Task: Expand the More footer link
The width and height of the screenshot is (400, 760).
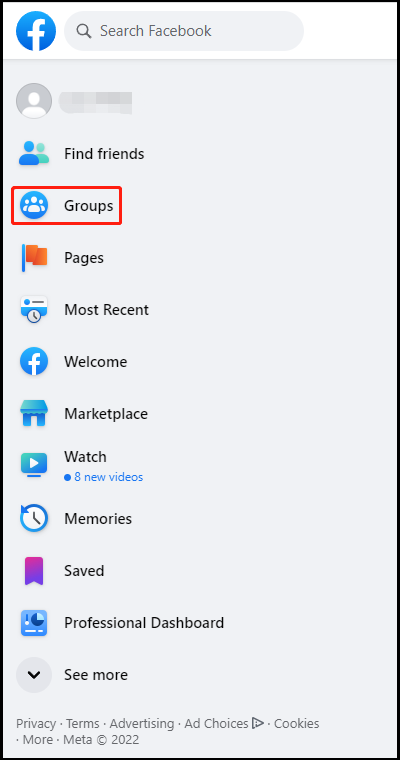Action: coord(38,740)
